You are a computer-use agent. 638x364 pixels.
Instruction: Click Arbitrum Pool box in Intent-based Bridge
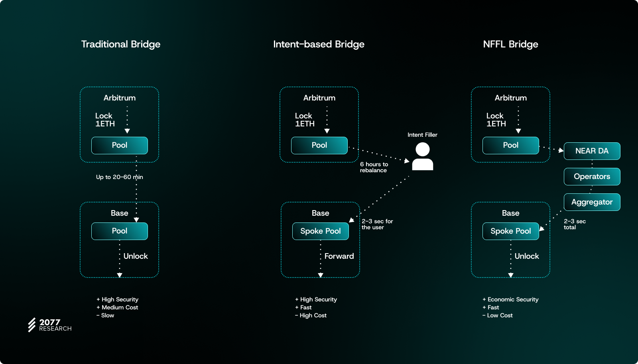tap(319, 146)
